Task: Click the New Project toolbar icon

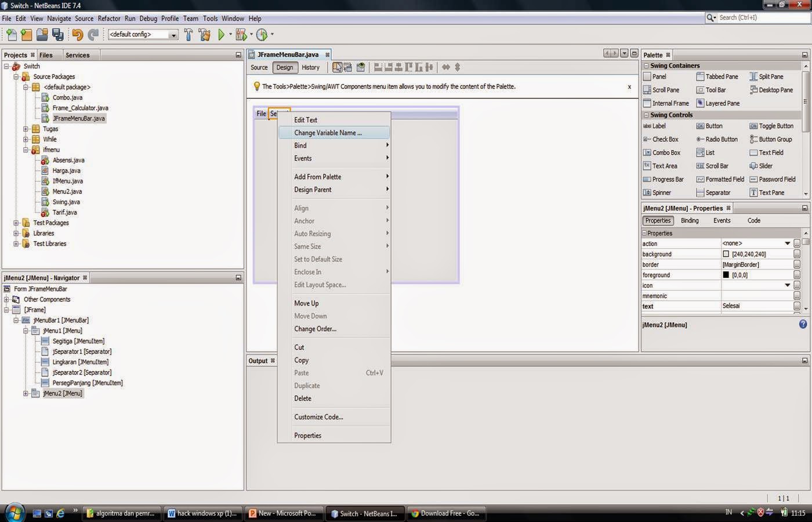Action: pyautogui.click(x=26, y=35)
